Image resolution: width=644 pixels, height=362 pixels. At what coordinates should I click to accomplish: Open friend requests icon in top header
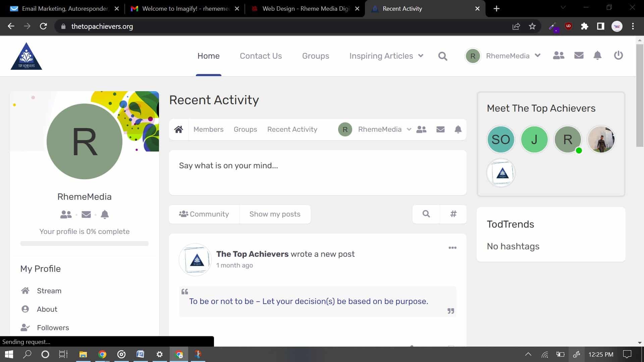pos(558,55)
